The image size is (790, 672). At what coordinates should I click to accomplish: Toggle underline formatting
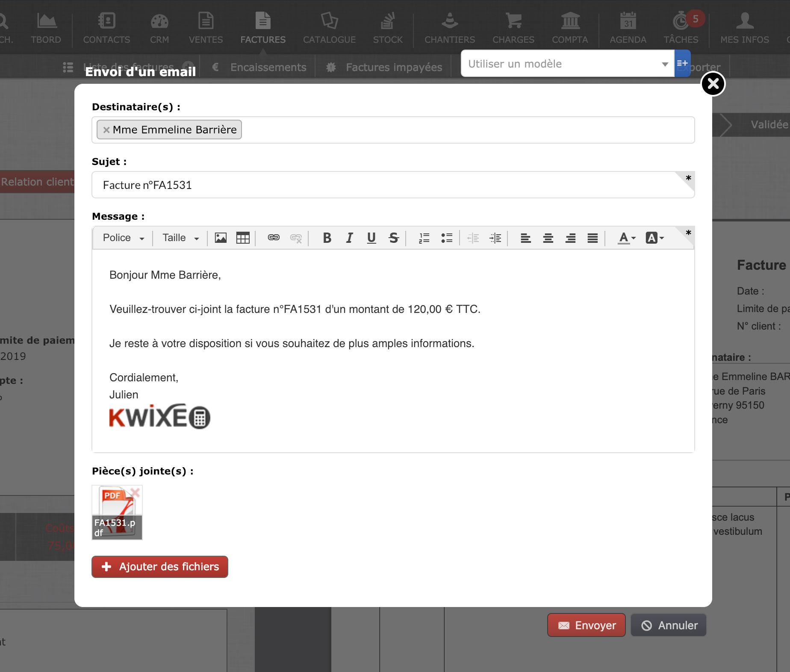point(371,238)
